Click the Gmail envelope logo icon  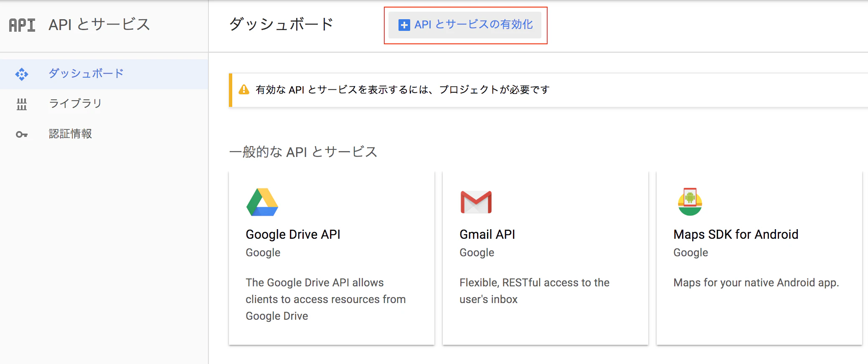coord(476,202)
